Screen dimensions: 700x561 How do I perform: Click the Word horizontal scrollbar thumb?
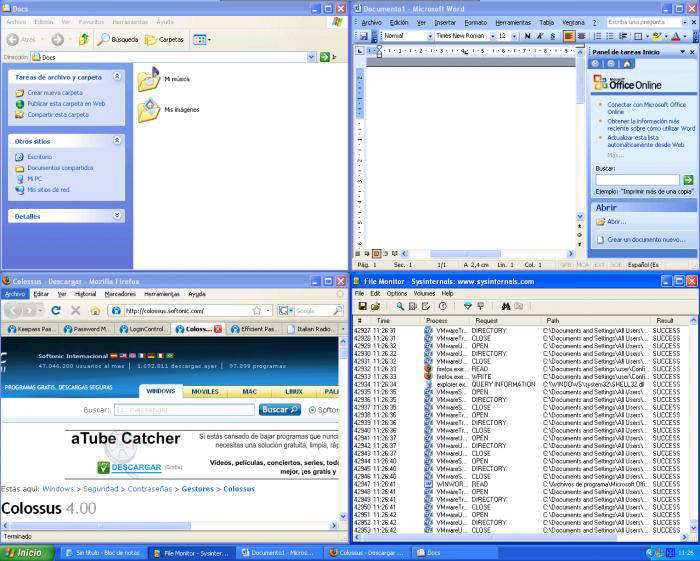(465, 253)
